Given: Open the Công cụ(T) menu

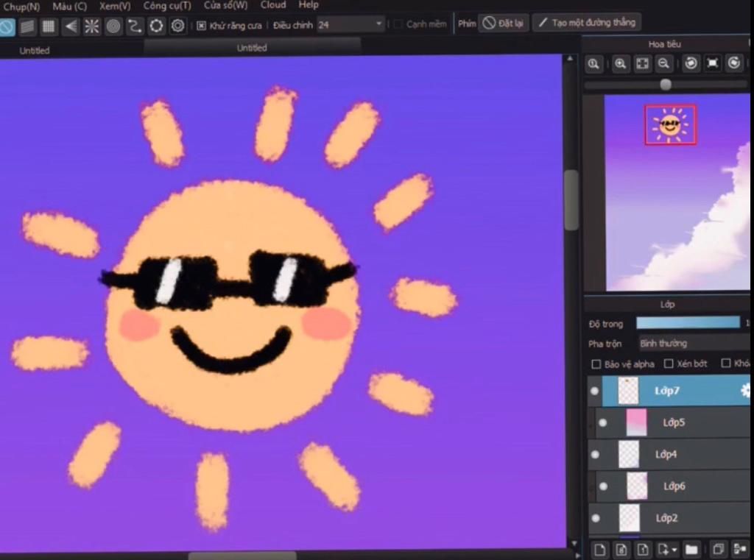Looking at the screenshot, I should pyautogui.click(x=167, y=6).
